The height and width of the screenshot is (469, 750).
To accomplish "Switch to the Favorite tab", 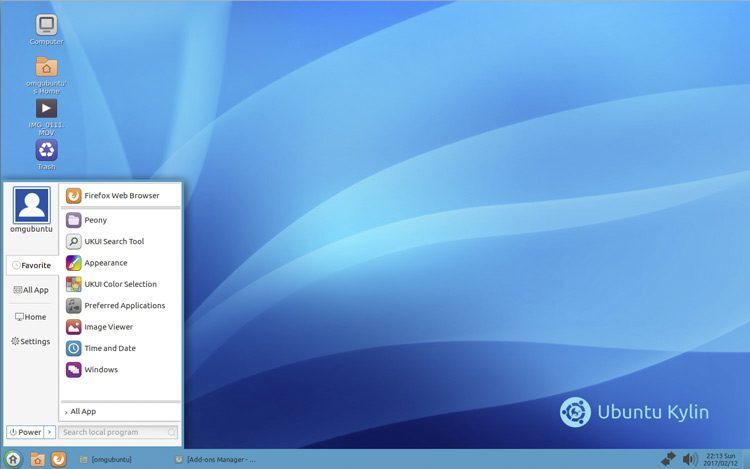I will pos(32,265).
